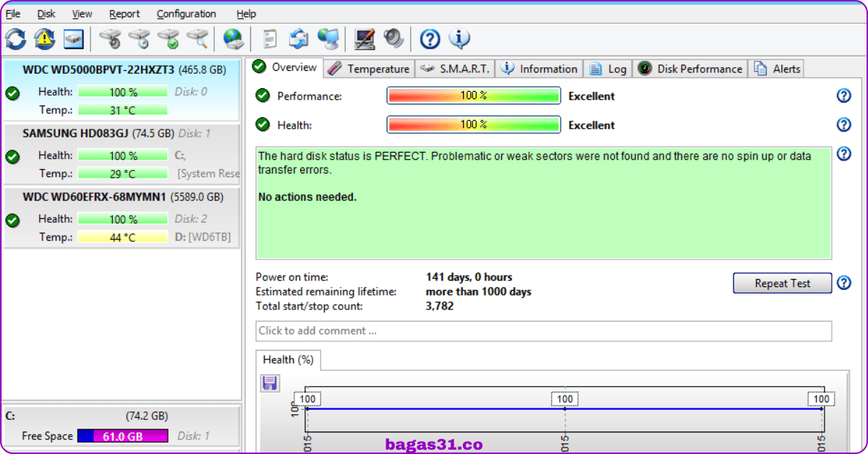The height and width of the screenshot is (454, 868).
Task: Select the Health (%) chart tab
Action: (288, 359)
